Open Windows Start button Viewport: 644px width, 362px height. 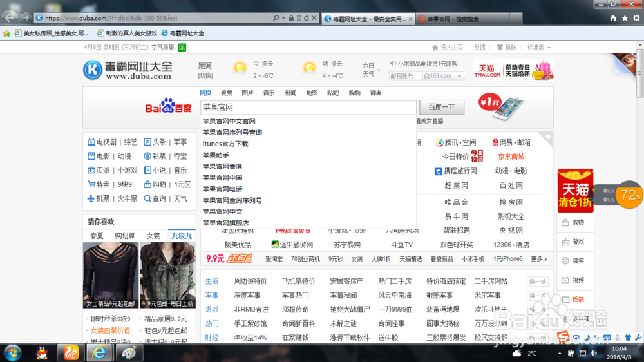tap(12, 353)
